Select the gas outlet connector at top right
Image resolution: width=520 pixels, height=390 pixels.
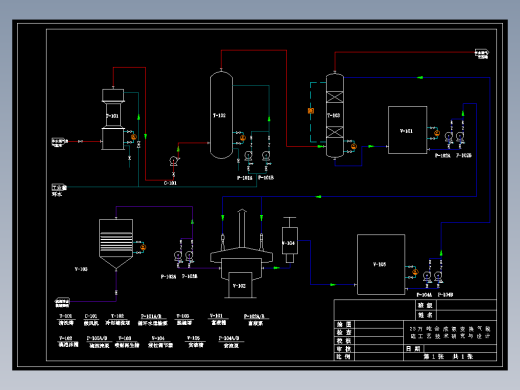482,54
